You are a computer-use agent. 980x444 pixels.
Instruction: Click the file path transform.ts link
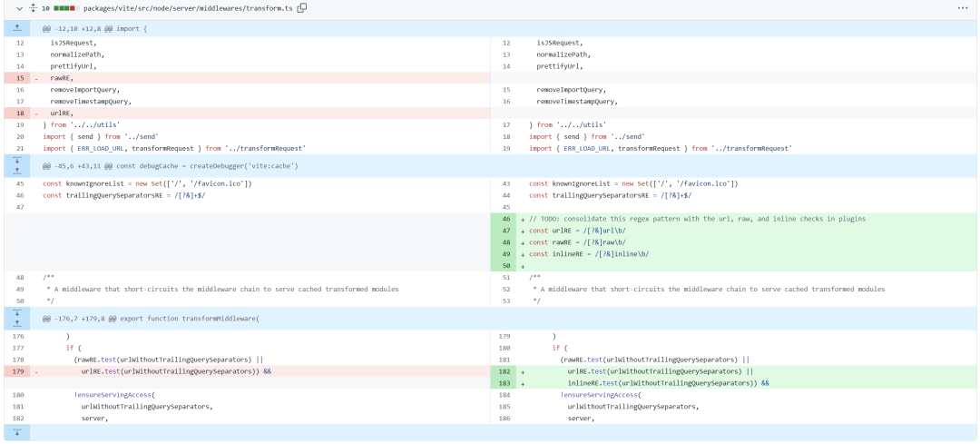[189, 8]
